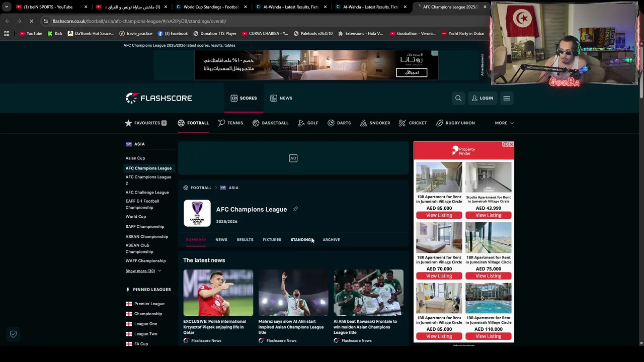Click the pinned leagues pin icon
The image size is (644, 362).
point(128,290)
